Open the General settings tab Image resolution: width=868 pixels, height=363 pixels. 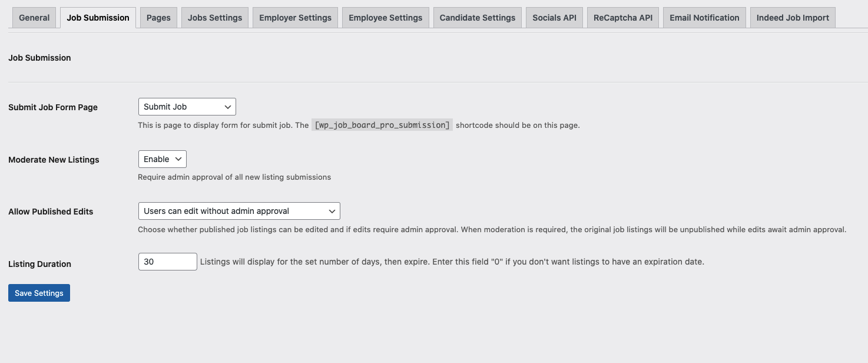34,18
